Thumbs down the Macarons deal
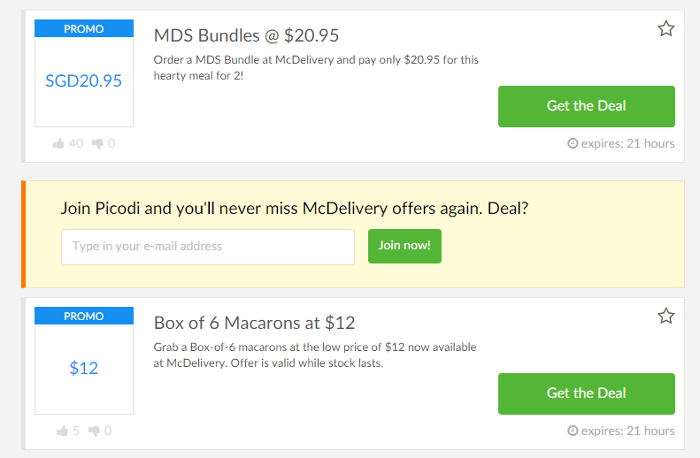Viewport: 700px width, 458px height. pos(97,431)
